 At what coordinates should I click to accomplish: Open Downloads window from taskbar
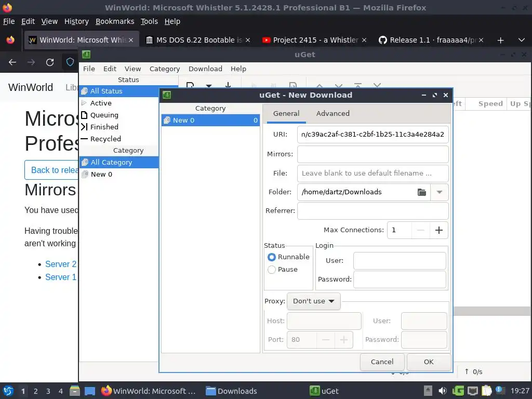231,391
